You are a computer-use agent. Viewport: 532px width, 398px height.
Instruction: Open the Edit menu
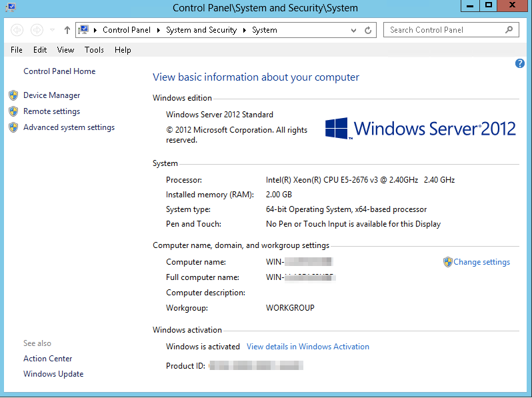(40, 50)
